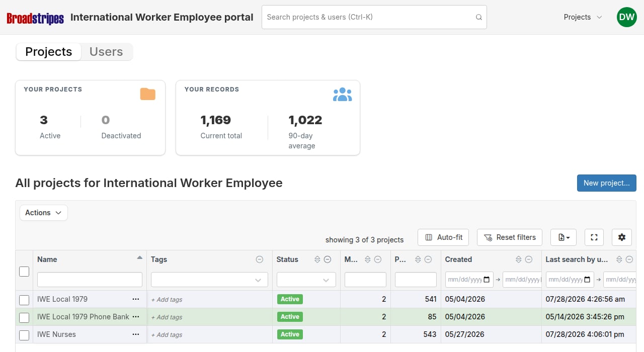The image size is (644, 352).
Task: Sort by Name column arrow
Action: click(140, 257)
